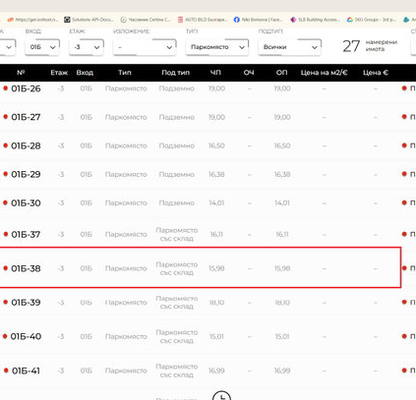Open the Solutions API-Docs bookmark
The height and width of the screenshot is (400, 416).
coord(89,20)
